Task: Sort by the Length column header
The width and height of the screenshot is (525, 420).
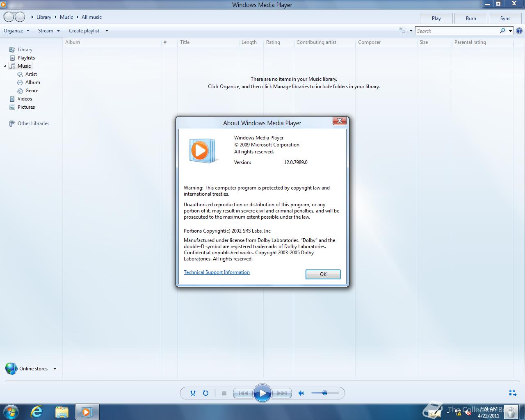Action: tap(251, 42)
